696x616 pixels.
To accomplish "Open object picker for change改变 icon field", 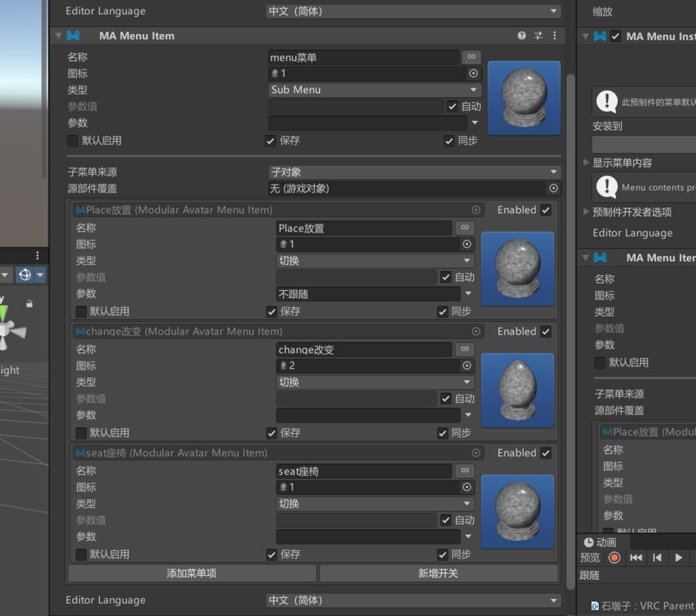I will (466, 365).
